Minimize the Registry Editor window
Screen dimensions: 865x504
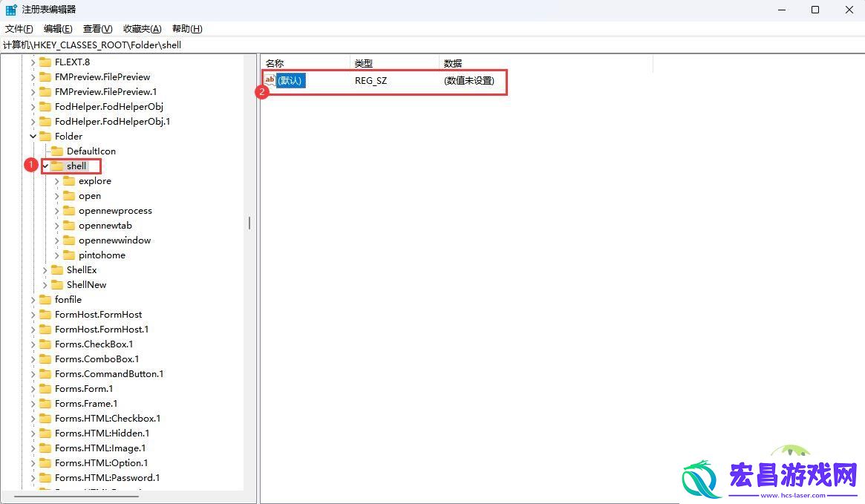(x=782, y=10)
